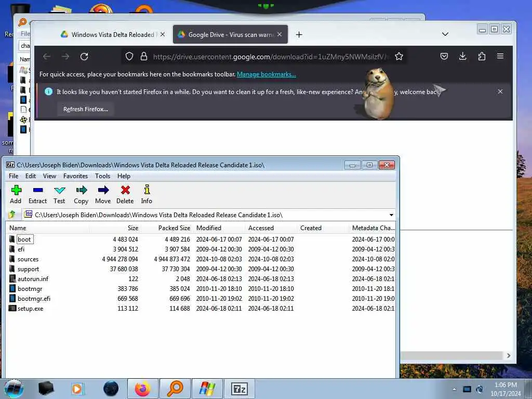Click the Windows Start orb
Screen dimensions: 532x399
tap(14, 389)
